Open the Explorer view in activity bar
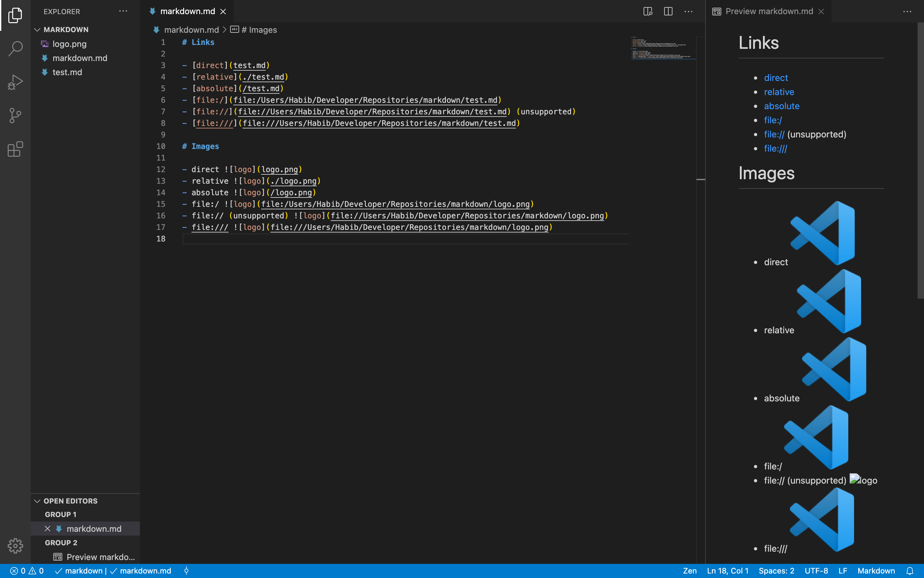This screenshot has width=924, height=578. 15,15
